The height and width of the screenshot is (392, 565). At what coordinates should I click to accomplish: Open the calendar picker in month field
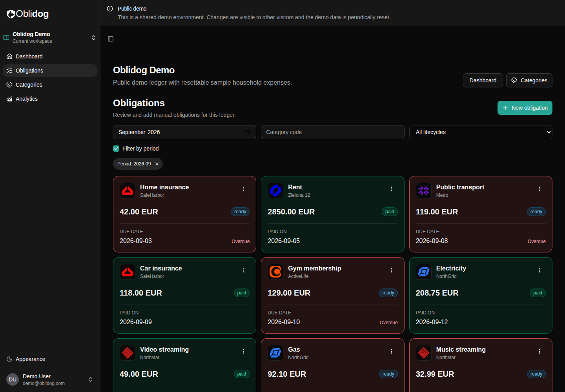tap(248, 132)
